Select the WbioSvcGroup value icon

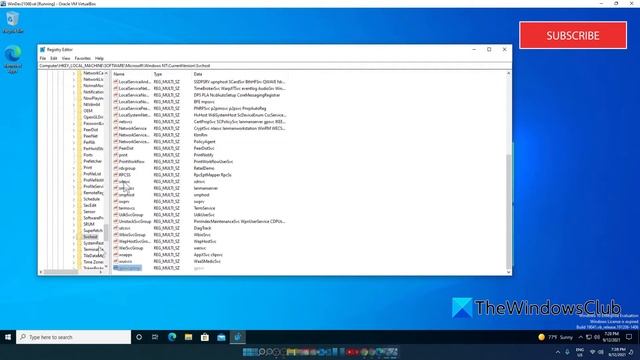(x=116, y=235)
